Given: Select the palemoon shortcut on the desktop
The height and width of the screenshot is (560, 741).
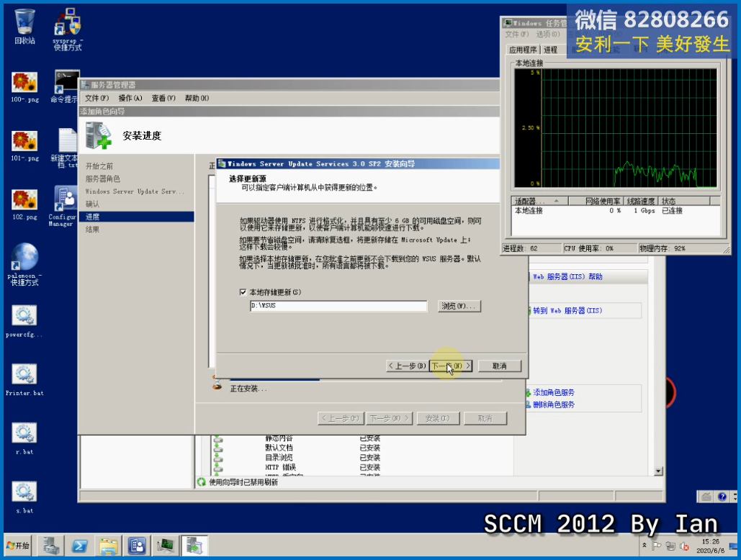Looking at the screenshot, I should pos(24,264).
